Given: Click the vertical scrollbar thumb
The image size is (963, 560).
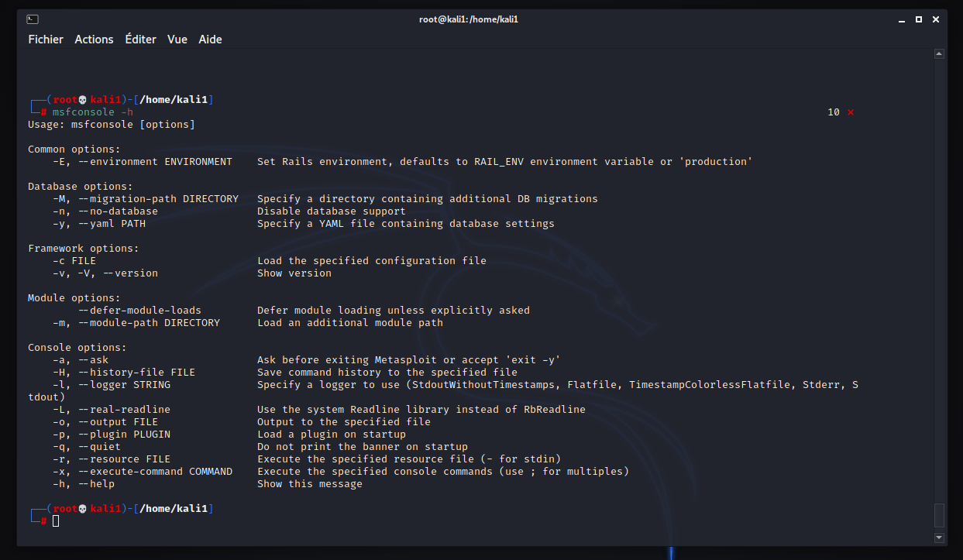Looking at the screenshot, I should point(939,514).
